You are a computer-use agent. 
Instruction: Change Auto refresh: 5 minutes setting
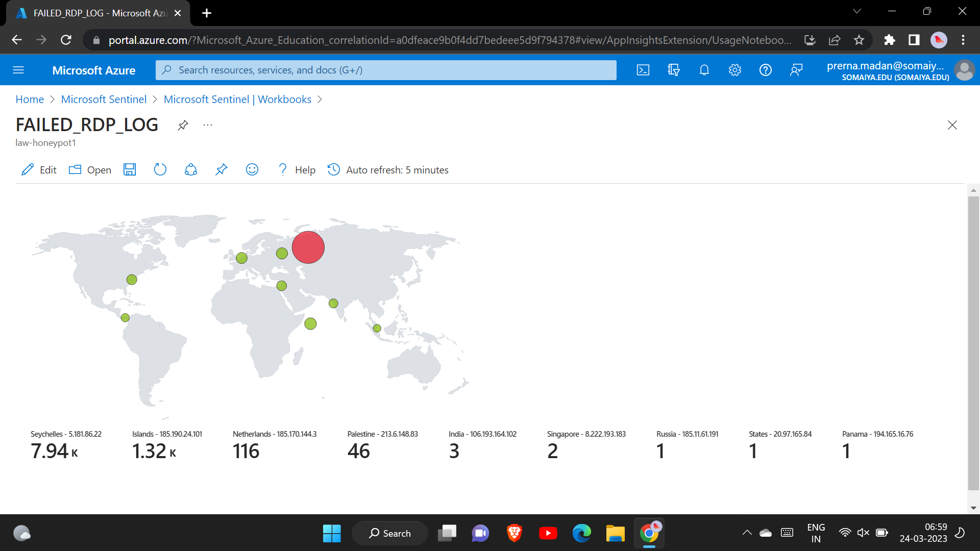pyautogui.click(x=388, y=170)
